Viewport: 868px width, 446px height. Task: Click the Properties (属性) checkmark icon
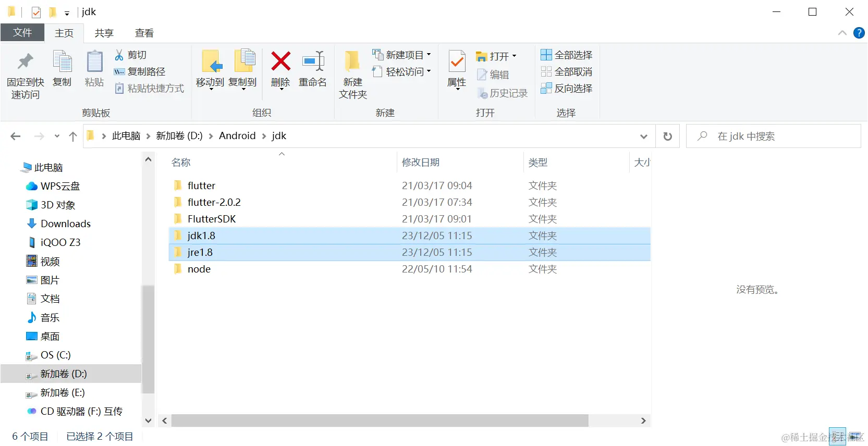coord(457,62)
